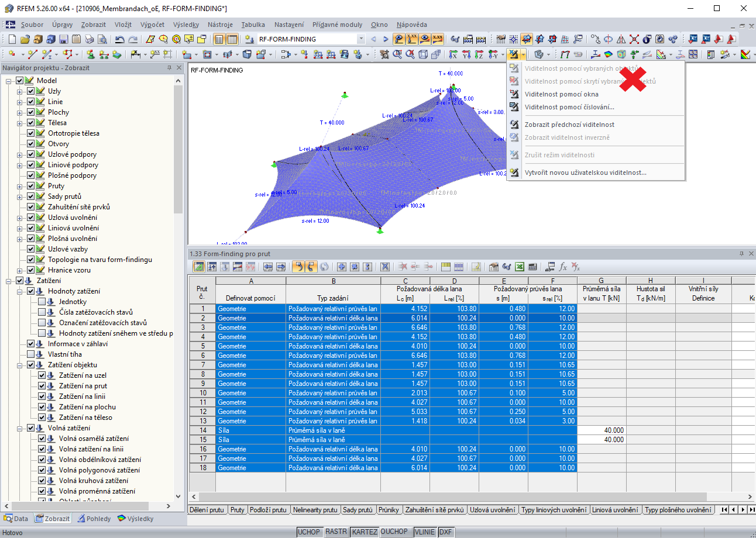Print using the printer icon
Image resolution: width=756 pixels, height=538 pixels.
point(89,39)
